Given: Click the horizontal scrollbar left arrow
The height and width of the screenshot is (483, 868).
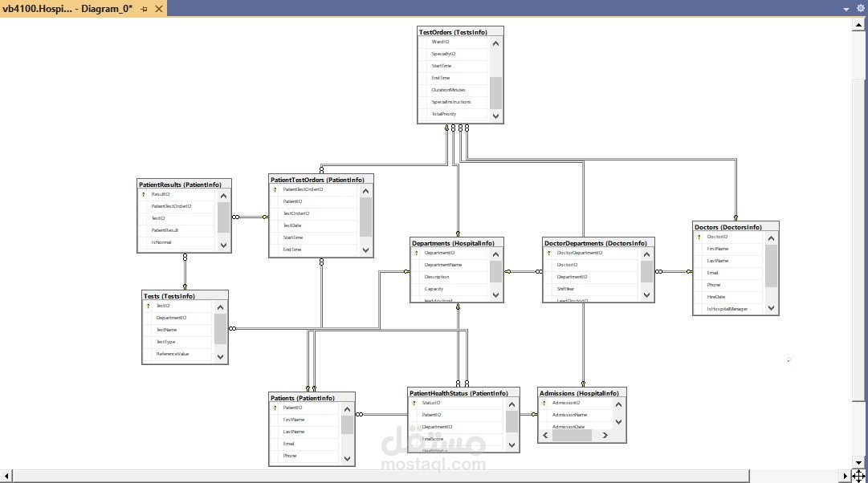Looking at the screenshot, I should coord(6,476).
